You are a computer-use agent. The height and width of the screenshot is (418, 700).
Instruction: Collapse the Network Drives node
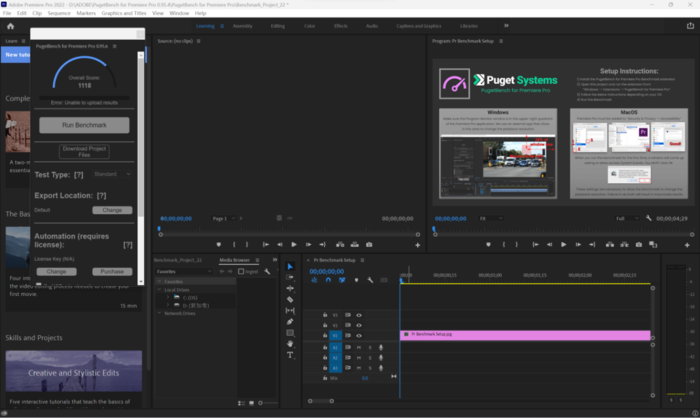(159, 314)
